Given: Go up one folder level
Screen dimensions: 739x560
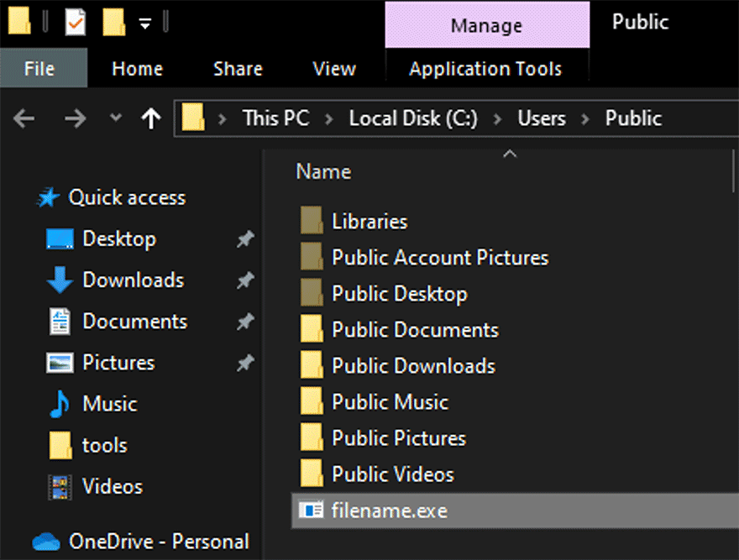Looking at the screenshot, I should [151, 118].
